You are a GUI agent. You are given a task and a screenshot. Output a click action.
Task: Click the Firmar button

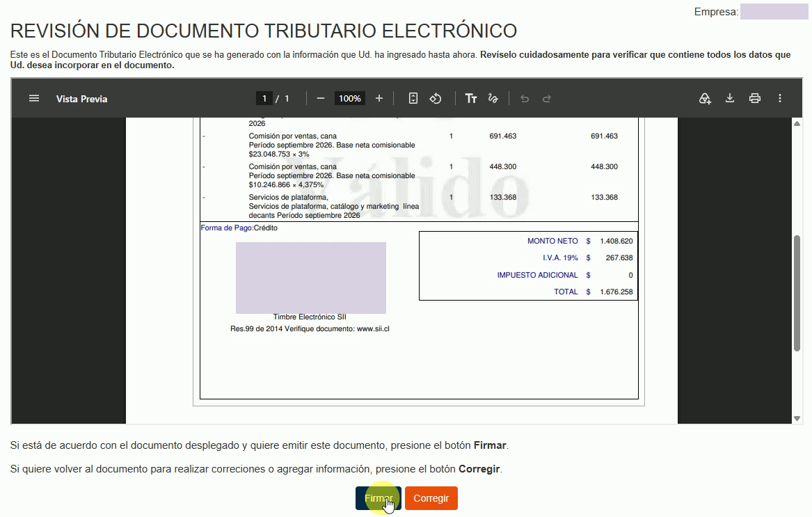(379, 498)
